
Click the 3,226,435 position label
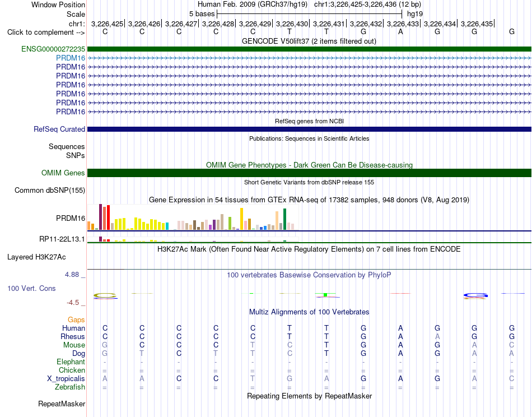coord(477,24)
